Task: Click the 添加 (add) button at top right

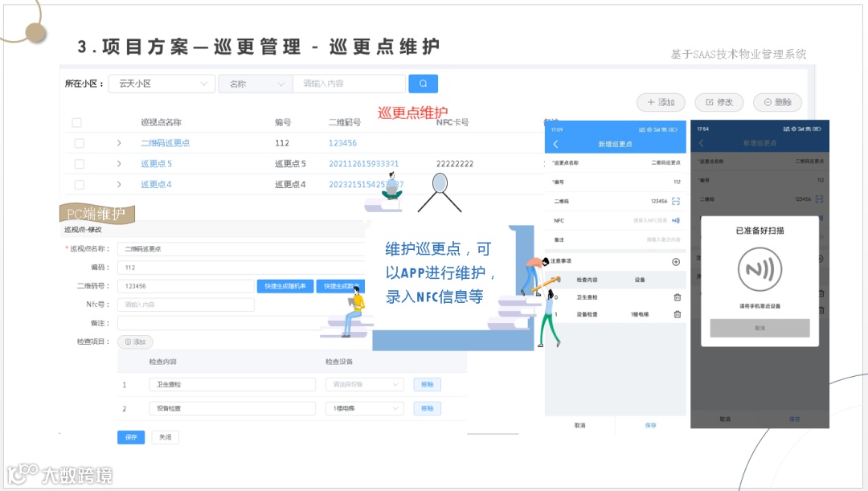Action: [661, 102]
